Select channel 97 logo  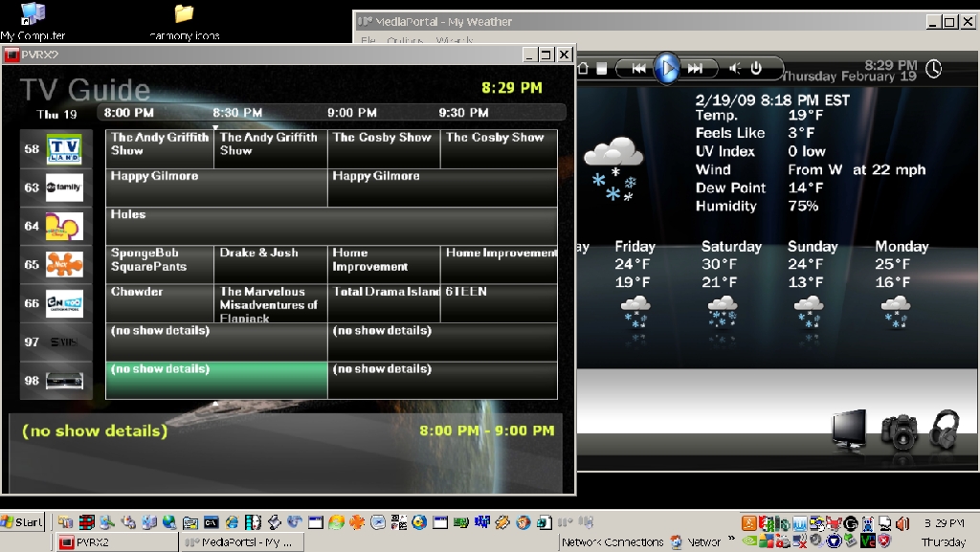[64, 342]
